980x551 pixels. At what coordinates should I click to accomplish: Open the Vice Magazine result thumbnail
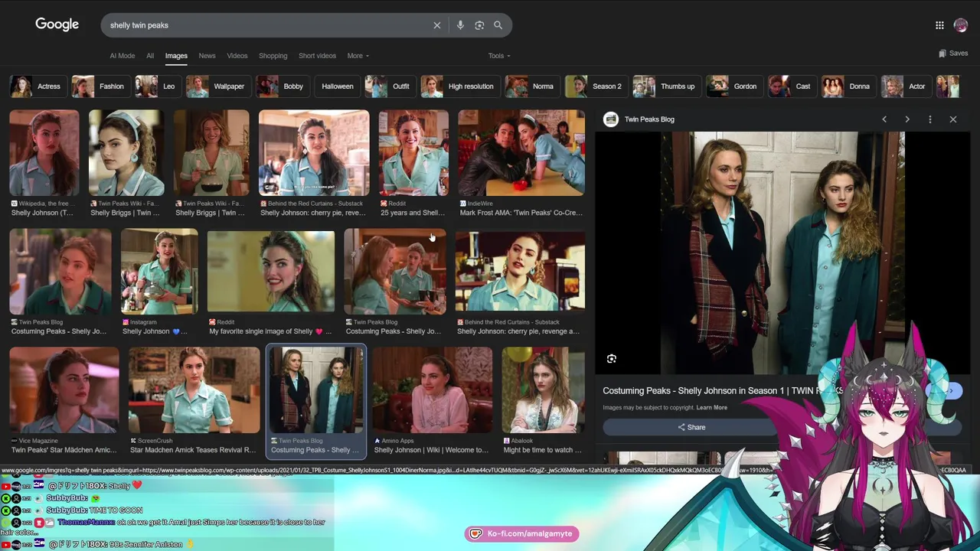coord(64,390)
